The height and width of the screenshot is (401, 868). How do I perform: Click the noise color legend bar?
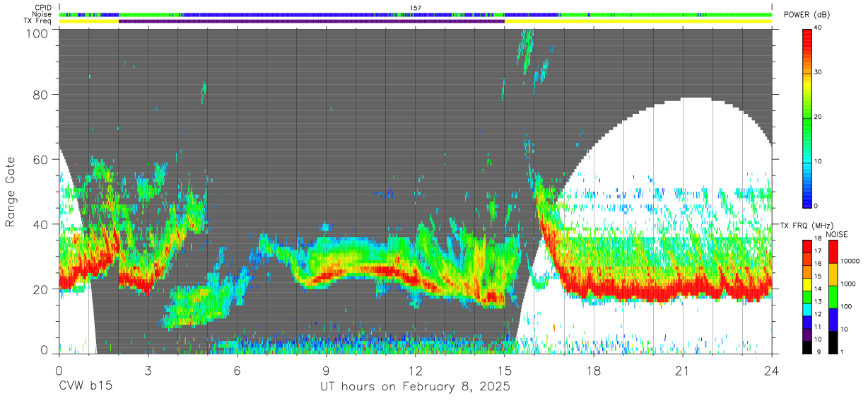coord(833,296)
